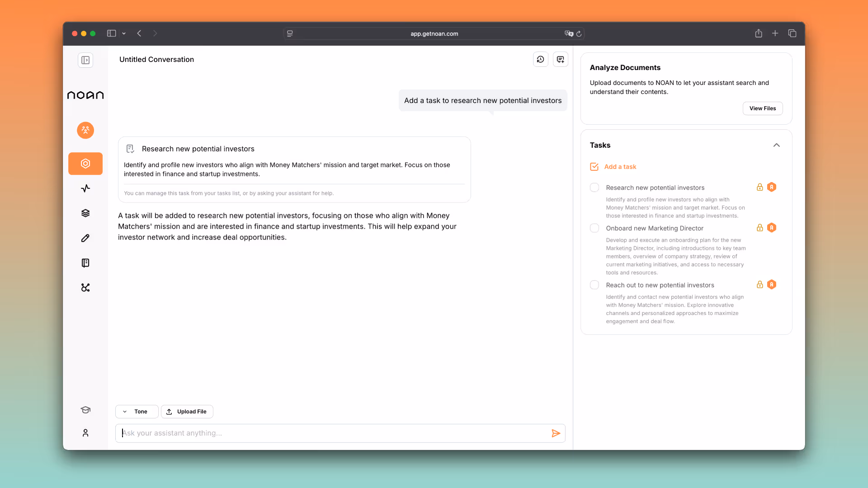868x488 pixels.
Task: Open the Onboard new Marketing Director task title
Action: (x=655, y=228)
